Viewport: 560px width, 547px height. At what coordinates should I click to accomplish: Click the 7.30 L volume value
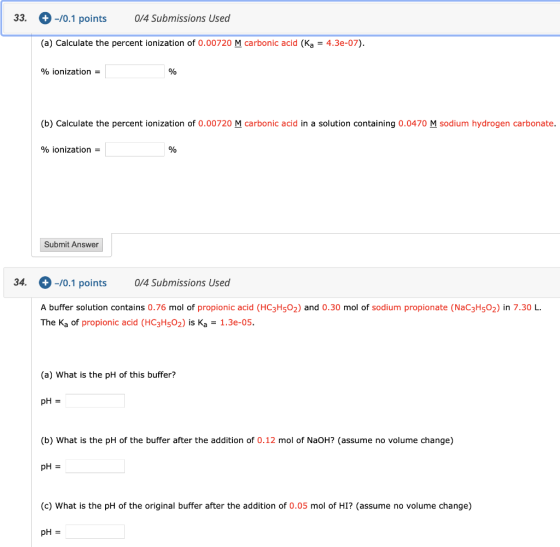pos(522,307)
